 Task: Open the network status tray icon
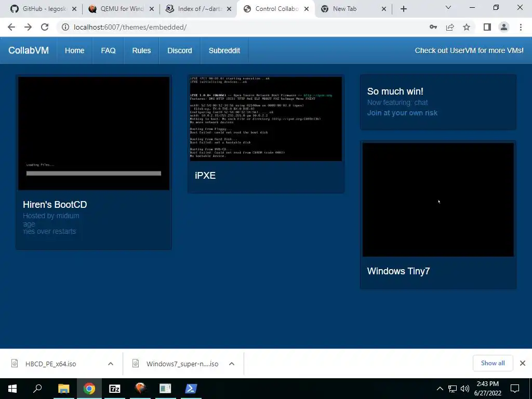453,389
